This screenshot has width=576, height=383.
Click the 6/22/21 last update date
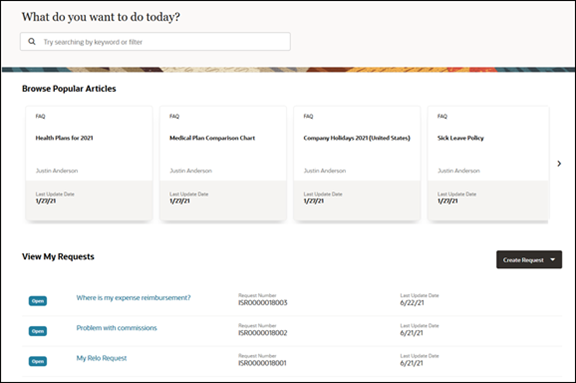(x=412, y=303)
